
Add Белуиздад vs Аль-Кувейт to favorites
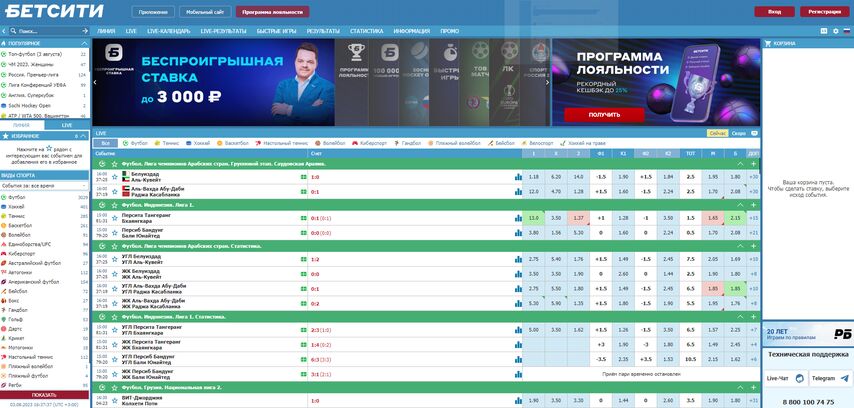click(x=114, y=177)
